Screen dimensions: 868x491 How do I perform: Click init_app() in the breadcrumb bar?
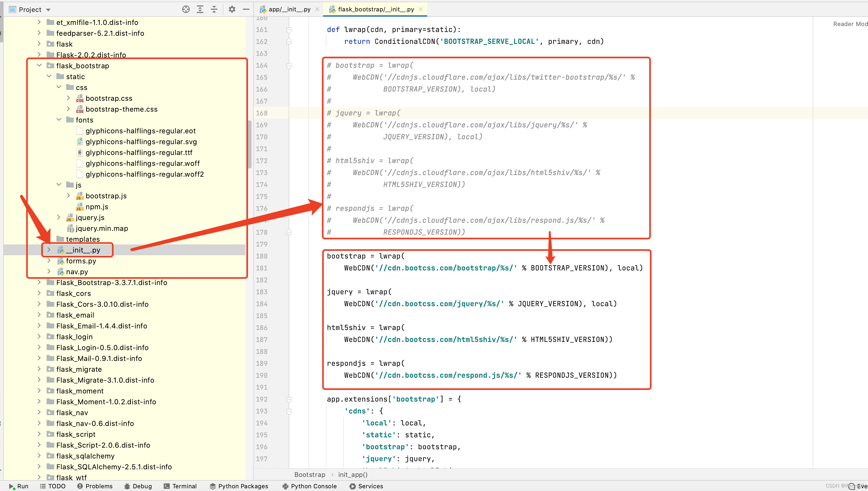tap(352, 474)
